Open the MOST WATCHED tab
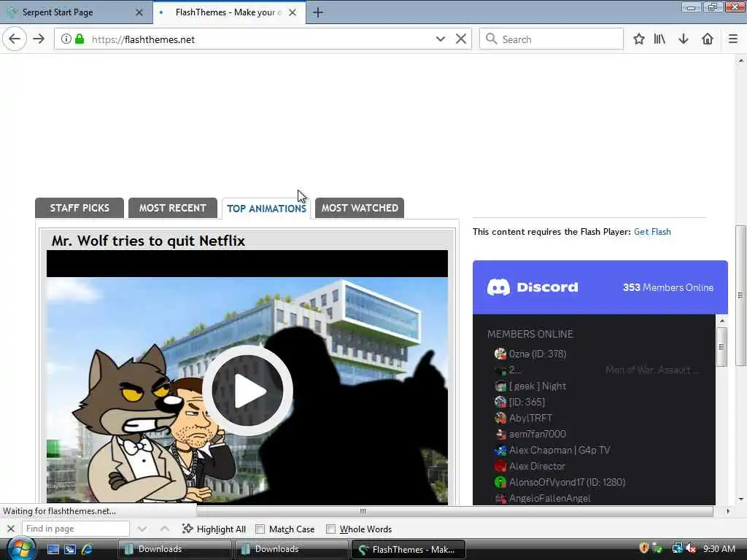This screenshot has height=560, width=747. click(x=360, y=208)
